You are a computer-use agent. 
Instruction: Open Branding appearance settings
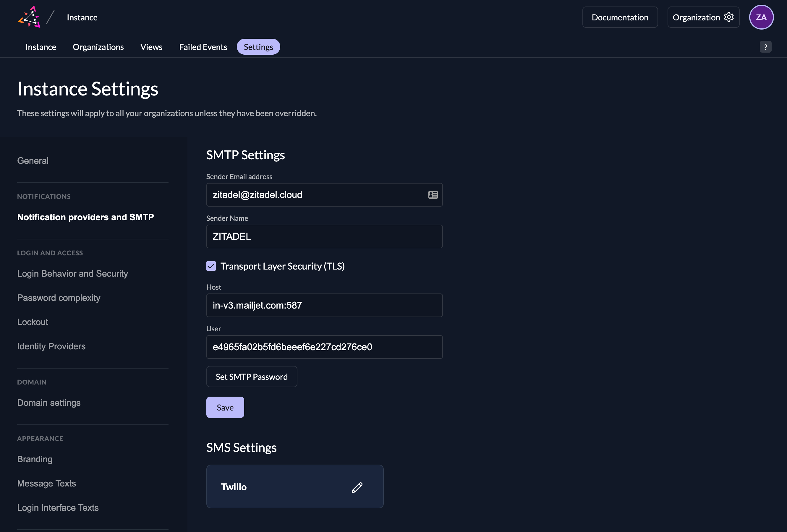tap(35, 459)
